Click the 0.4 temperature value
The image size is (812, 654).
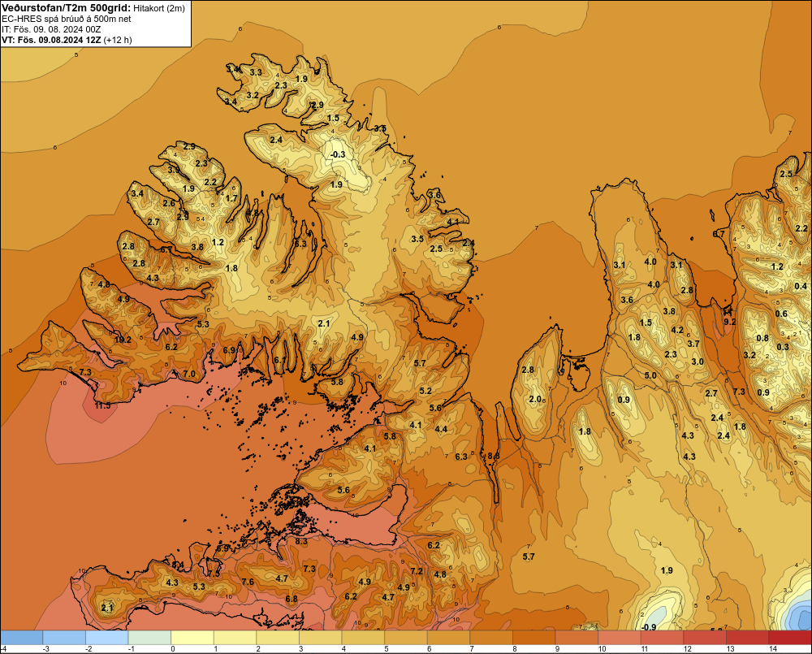pyautogui.click(x=800, y=286)
